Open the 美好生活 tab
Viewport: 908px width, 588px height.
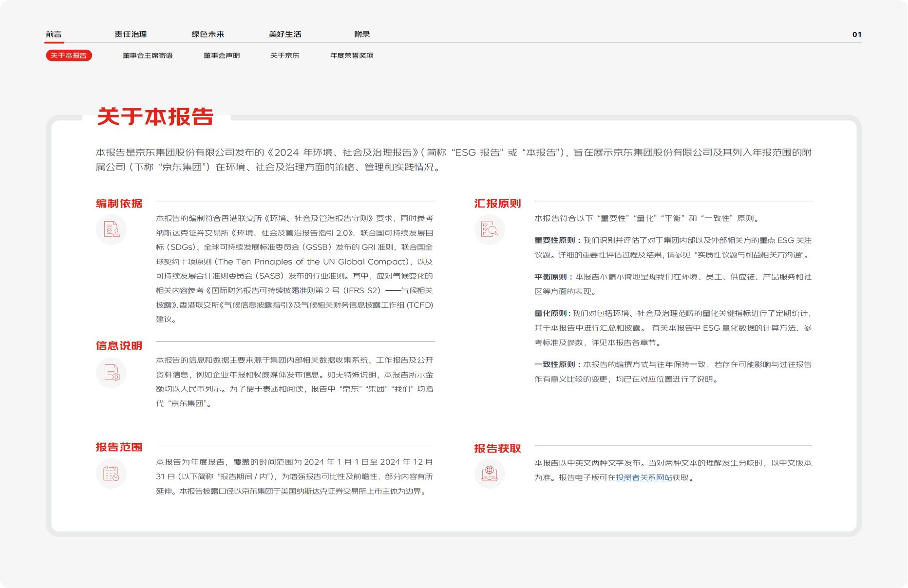pos(285,34)
